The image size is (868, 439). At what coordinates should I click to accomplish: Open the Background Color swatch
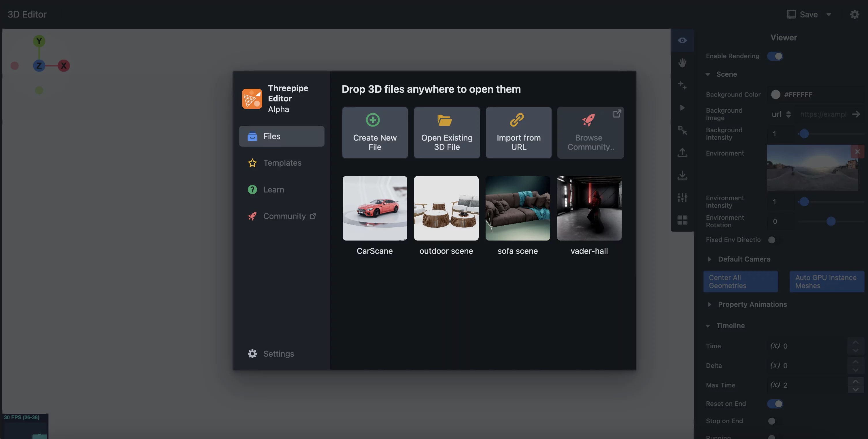(x=775, y=95)
